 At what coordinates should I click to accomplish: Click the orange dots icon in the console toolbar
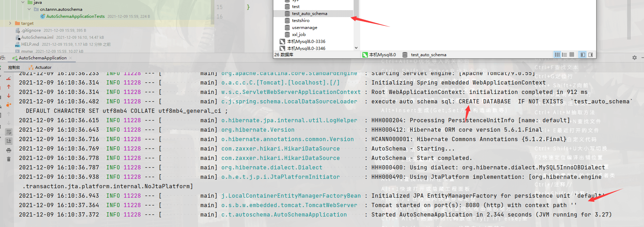[9, 105]
